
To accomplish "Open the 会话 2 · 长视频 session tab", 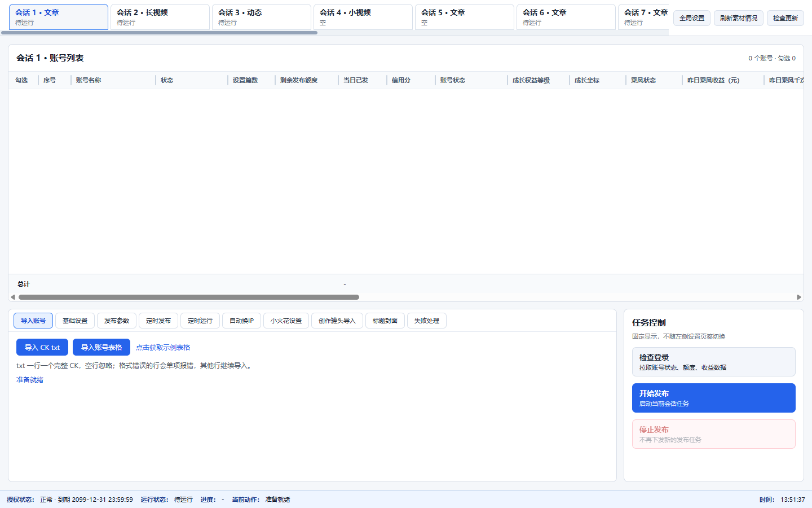I will click(x=160, y=17).
